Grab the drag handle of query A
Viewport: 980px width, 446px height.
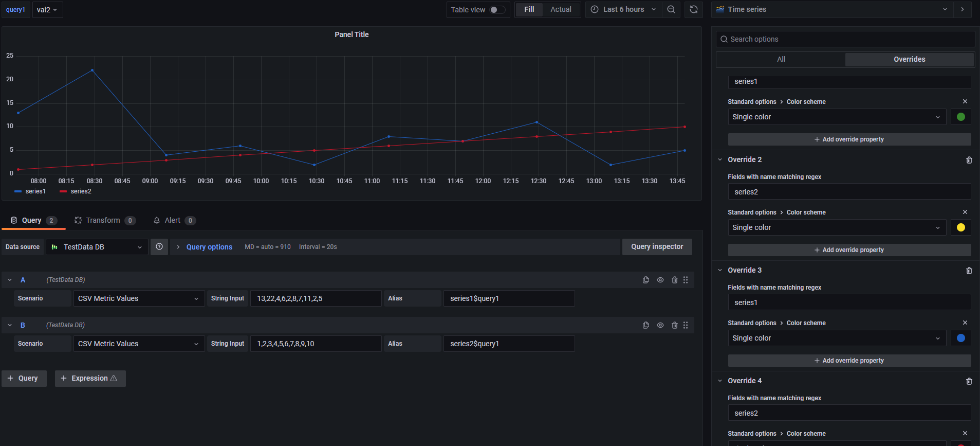(x=686, y=280)
